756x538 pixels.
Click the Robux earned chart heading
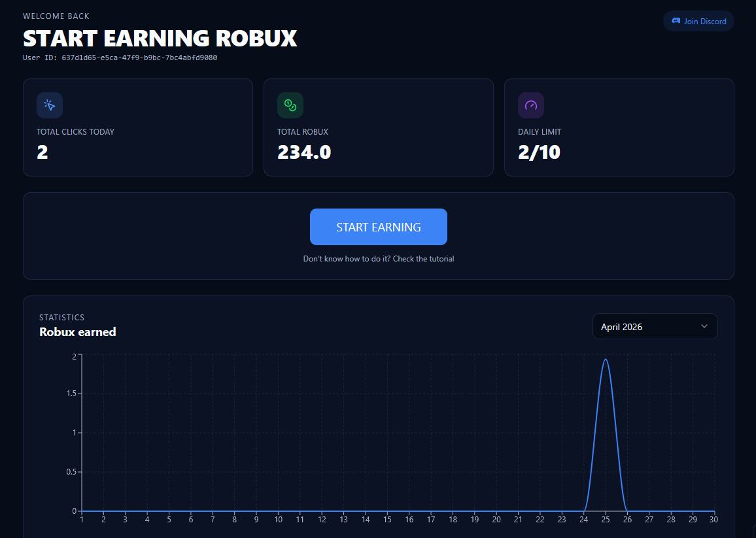pyautogui.click(x=78, y=332)
